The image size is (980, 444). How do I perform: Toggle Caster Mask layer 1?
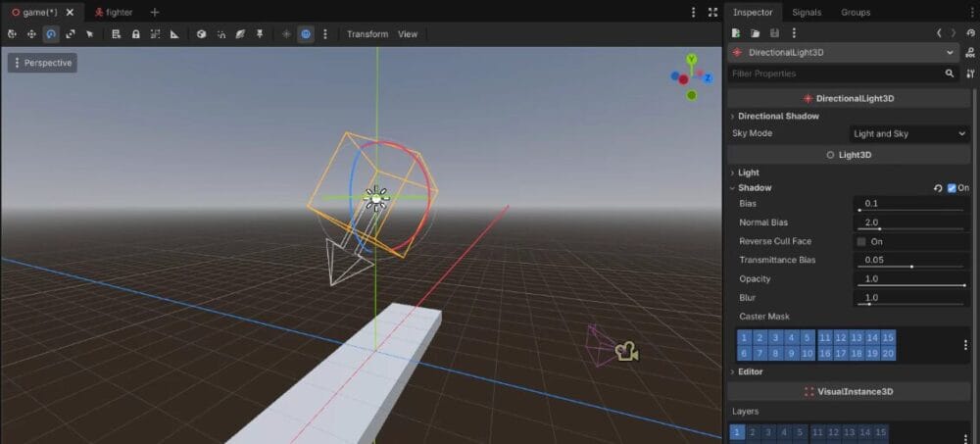pyautogui.click(x=744, y=338)
